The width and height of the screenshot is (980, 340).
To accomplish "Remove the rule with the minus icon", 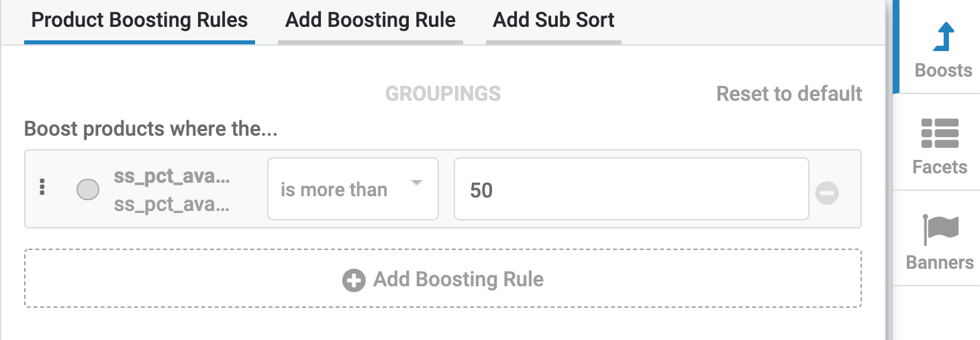I will click(827, 194).
